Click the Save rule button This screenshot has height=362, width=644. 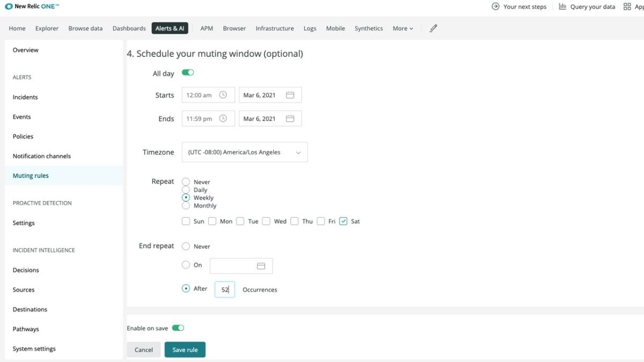tap(185, 349)
